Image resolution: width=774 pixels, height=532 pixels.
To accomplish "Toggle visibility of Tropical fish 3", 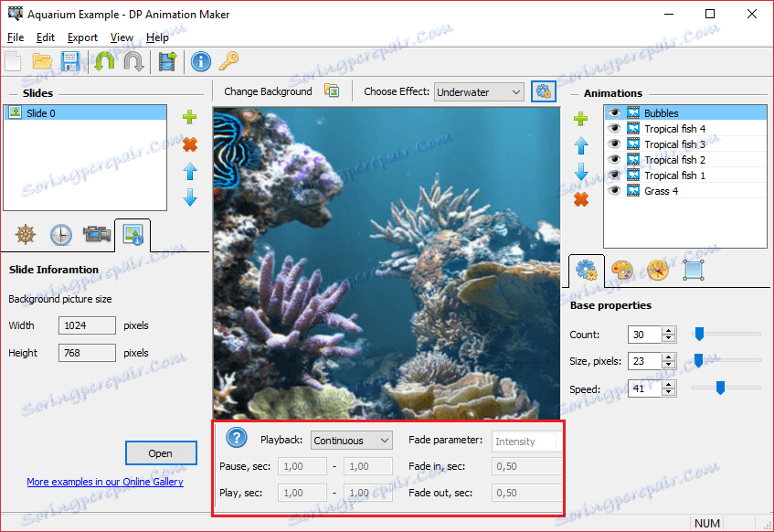I will coord(614,144).
